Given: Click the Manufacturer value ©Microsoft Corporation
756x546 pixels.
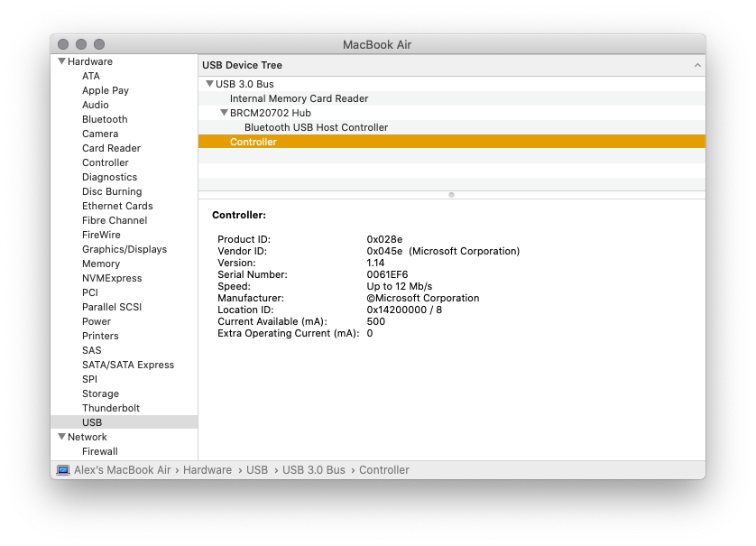Looking at the screenshot, I should (x=423, y=298).
